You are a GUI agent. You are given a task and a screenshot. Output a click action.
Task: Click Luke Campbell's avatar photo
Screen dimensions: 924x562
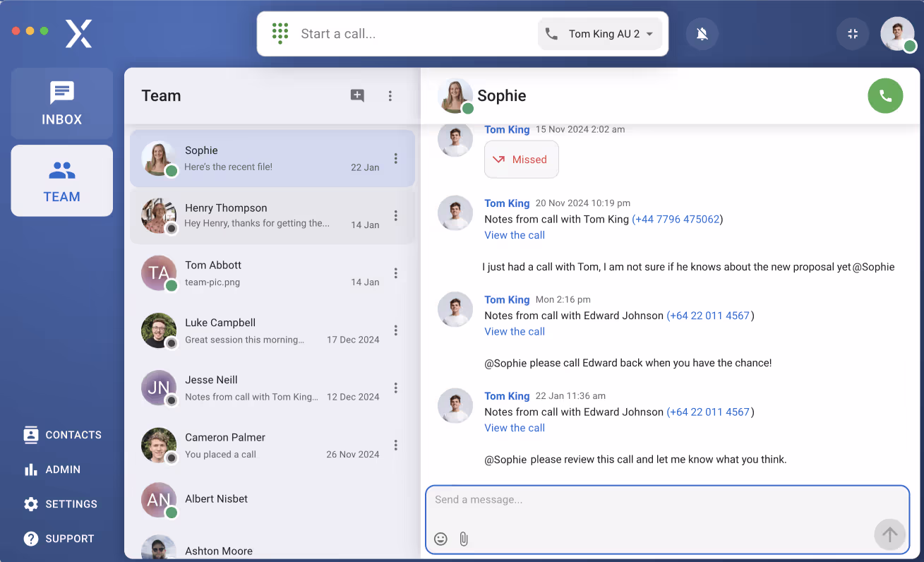point(159,330)
